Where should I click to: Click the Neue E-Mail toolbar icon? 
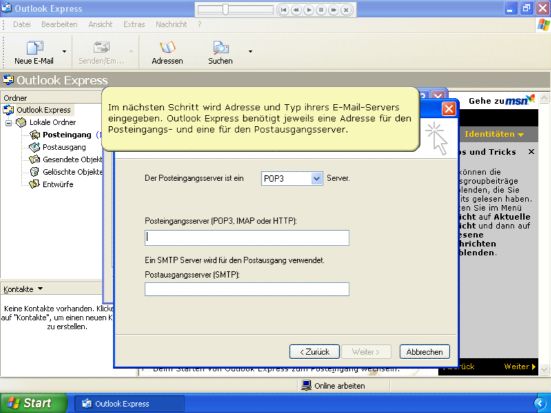click(34, 52)
